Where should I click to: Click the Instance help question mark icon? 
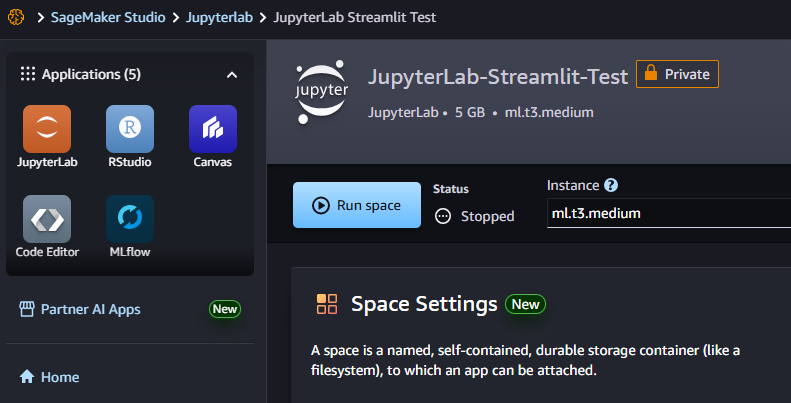[x=610, y=185]
